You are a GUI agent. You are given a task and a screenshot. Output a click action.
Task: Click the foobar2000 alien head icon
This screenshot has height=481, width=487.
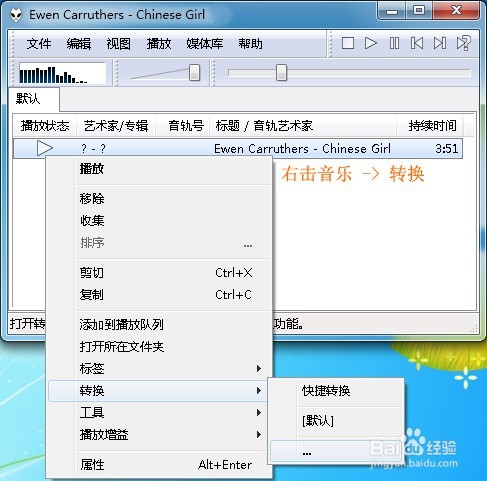15,15
